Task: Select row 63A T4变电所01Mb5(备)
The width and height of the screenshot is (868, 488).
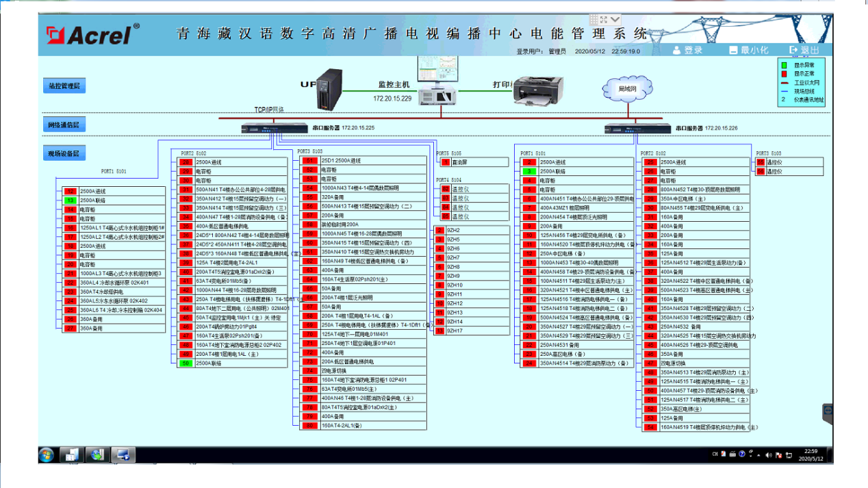Action: point(233,281)
